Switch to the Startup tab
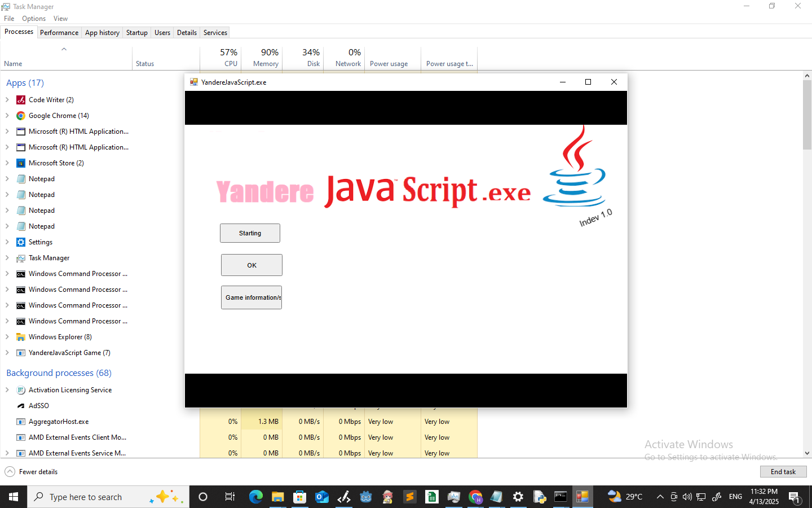The width and height of the screenshot is (812, 508). point(137,33)
